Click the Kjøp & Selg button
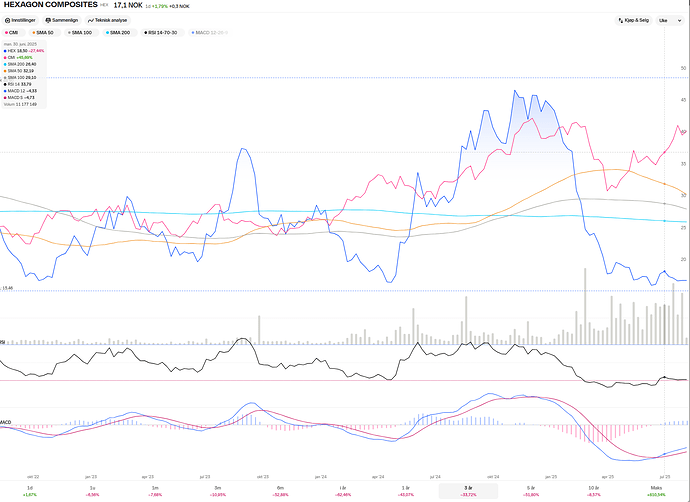 click(633, 20)
